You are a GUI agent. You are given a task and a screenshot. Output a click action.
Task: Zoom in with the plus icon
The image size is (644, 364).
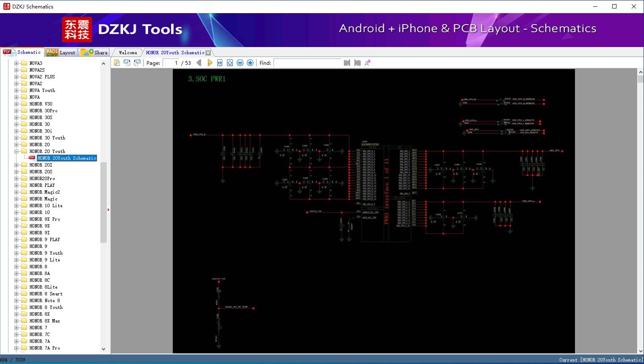250,63
